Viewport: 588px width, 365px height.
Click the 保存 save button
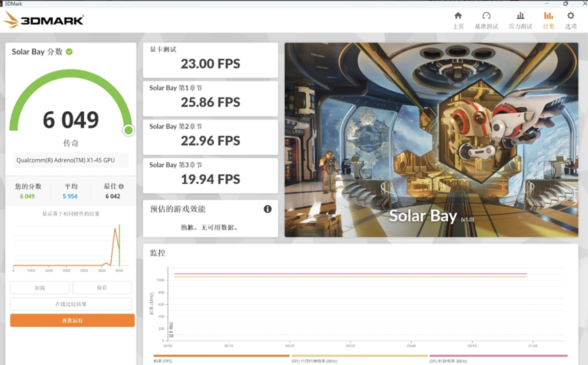(x=102, y=288)
